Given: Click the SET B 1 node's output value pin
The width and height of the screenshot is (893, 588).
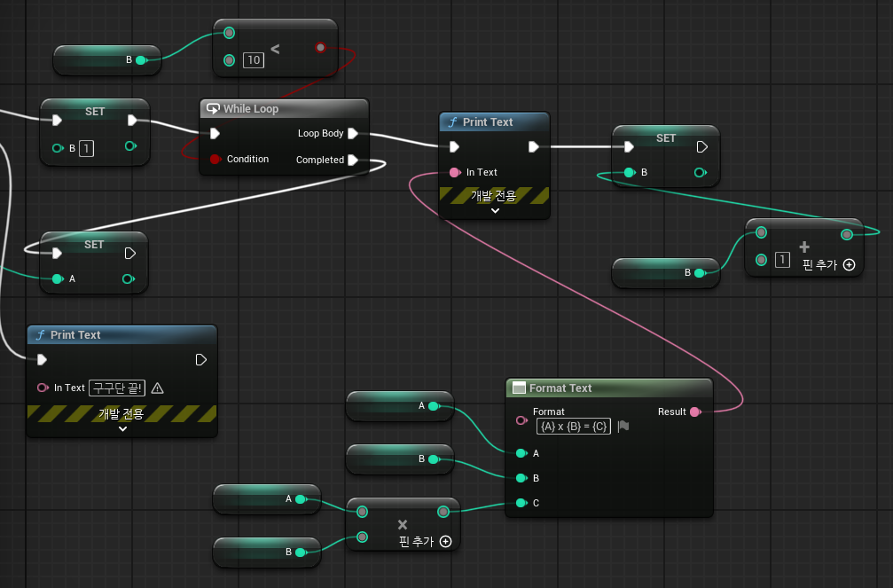Looking at the screenshot, I should coord(130,146).
